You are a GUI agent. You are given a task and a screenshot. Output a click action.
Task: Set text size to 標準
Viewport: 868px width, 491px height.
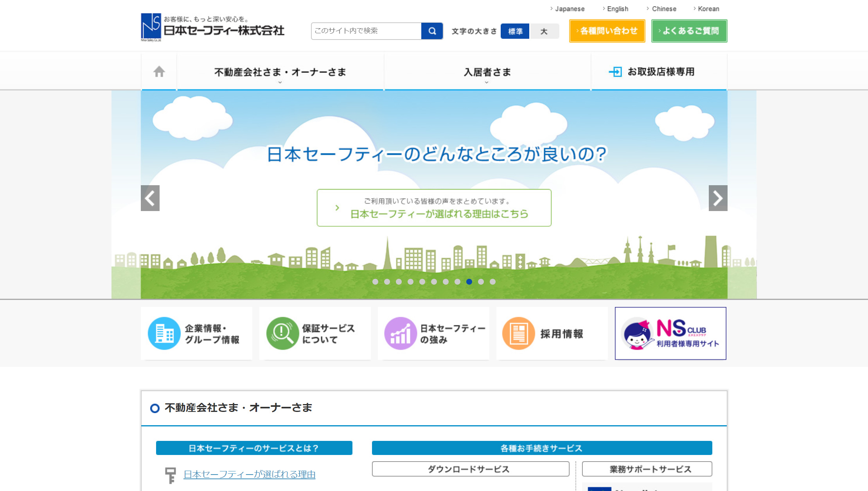pos(515,31)
